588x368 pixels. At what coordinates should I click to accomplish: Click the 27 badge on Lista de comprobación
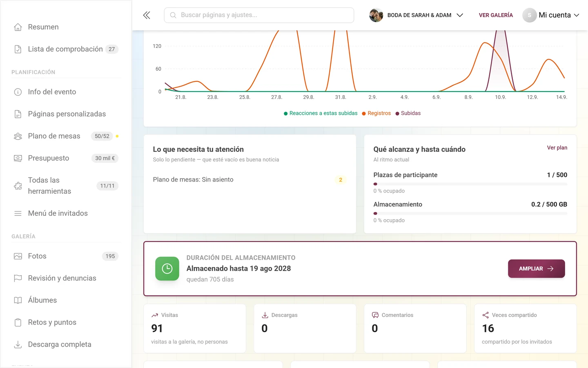click(x=112, y=49)
